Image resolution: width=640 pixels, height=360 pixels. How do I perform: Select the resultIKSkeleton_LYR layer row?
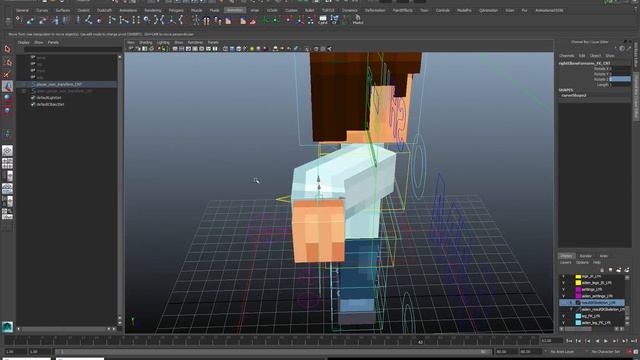[592, 303]
